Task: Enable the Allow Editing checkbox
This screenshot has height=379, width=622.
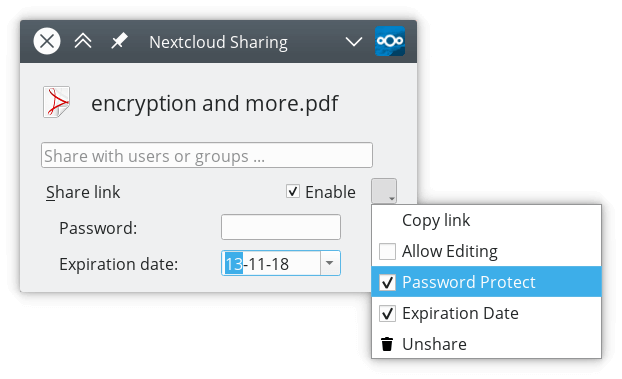Action: [x=387, y=251]
